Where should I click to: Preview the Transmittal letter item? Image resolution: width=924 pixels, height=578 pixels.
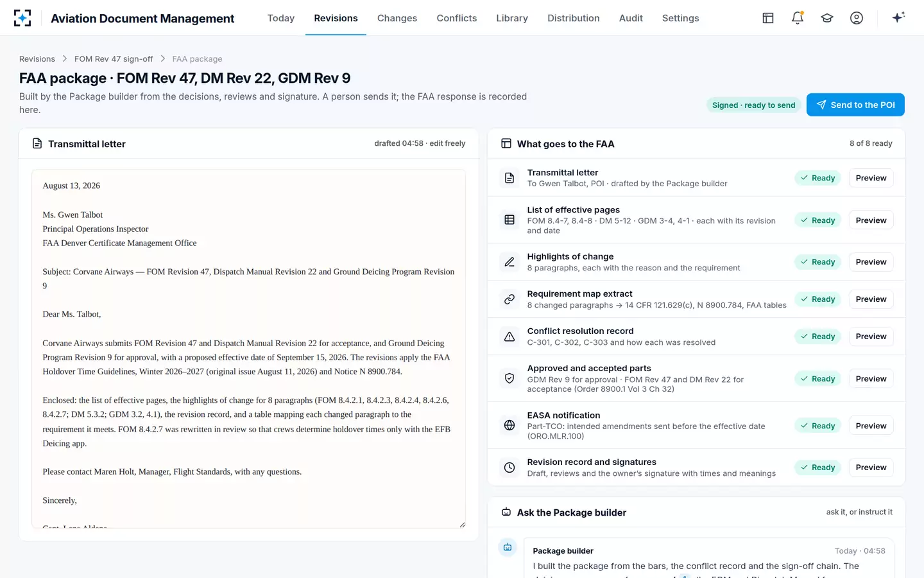871,178
